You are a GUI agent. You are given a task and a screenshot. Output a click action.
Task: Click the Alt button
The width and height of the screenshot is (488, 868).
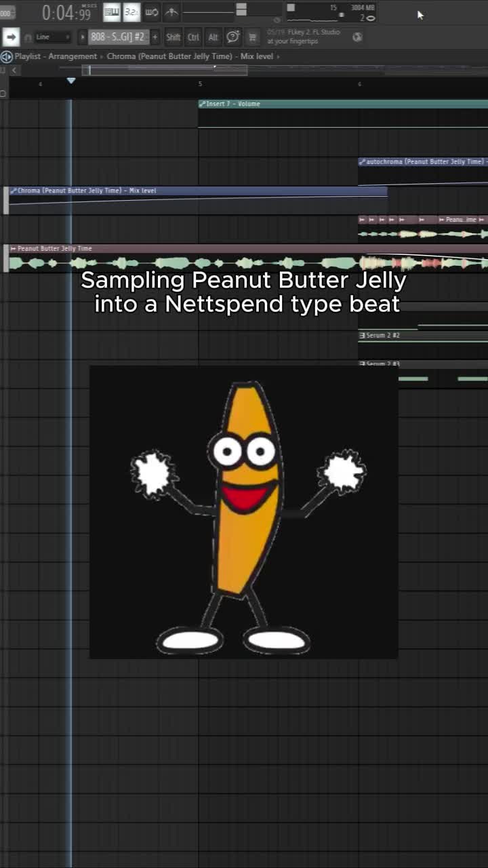[213, 37]
